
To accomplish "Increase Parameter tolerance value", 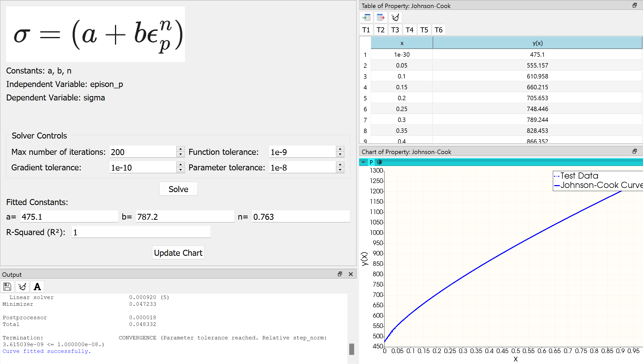I will pos(340,165).
